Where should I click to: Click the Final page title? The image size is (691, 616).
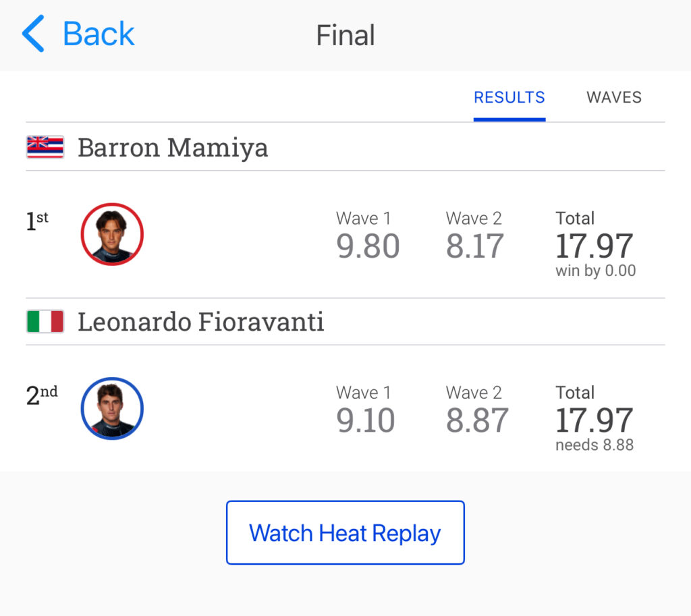(x=345, y=36)
